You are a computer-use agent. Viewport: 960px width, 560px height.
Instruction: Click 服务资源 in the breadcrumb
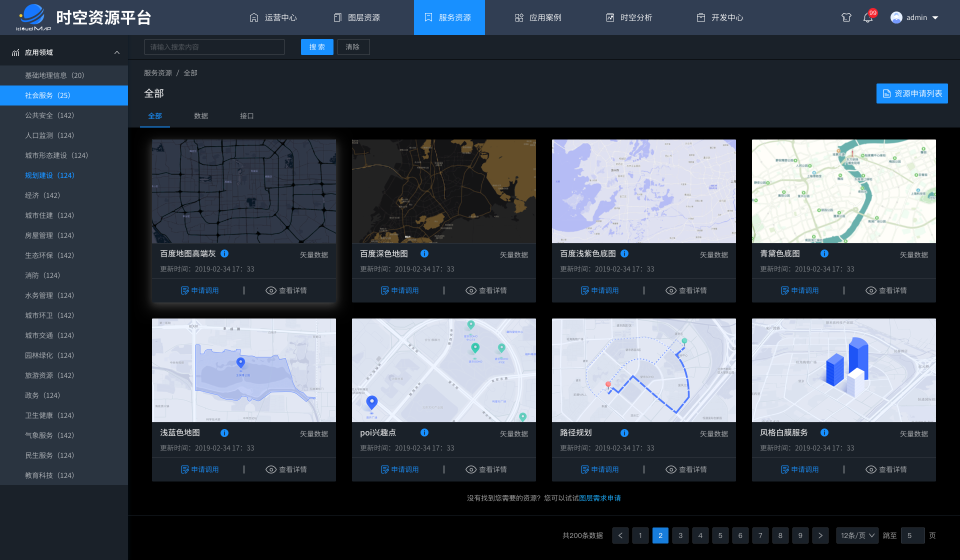coord(158,73)
